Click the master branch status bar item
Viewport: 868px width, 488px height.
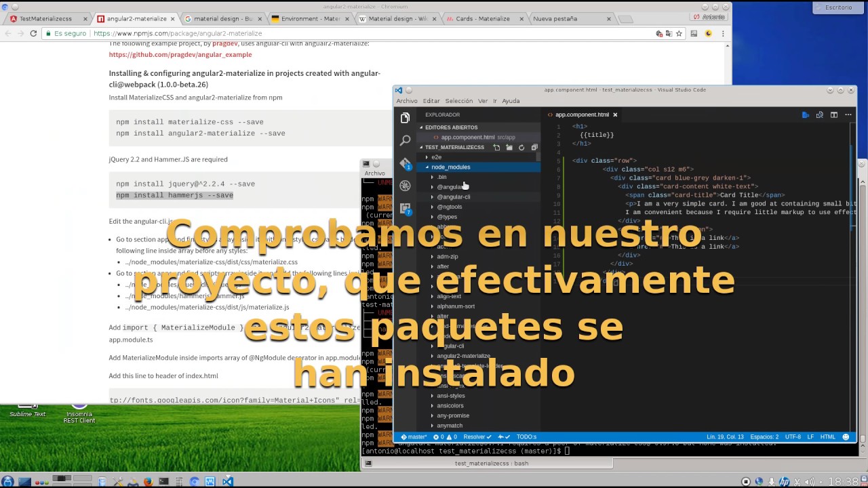tap(414, 437)
